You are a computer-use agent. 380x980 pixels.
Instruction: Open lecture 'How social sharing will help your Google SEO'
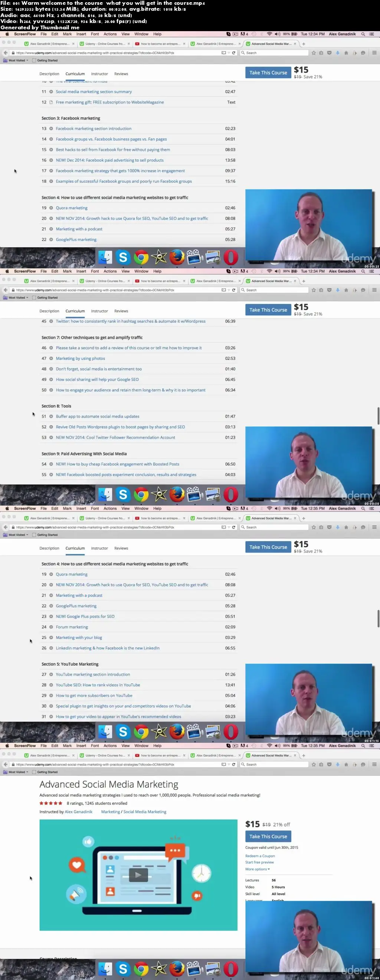[97, 379]
